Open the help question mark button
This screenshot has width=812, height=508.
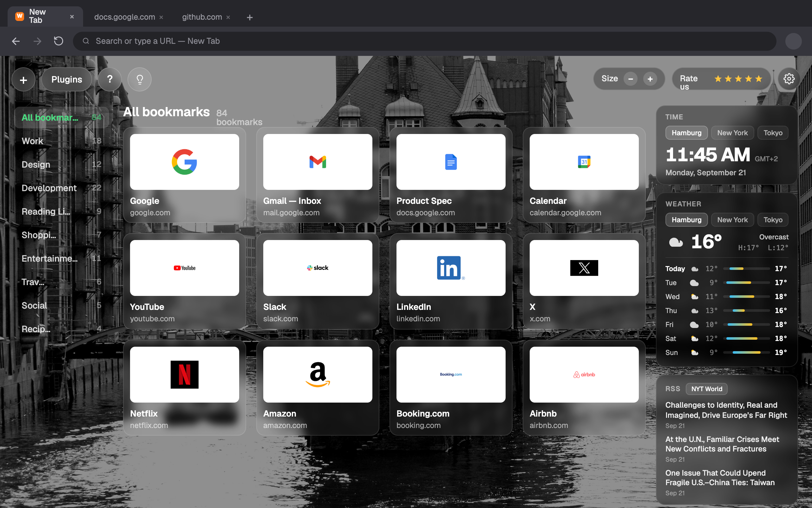tap(110, 79)
